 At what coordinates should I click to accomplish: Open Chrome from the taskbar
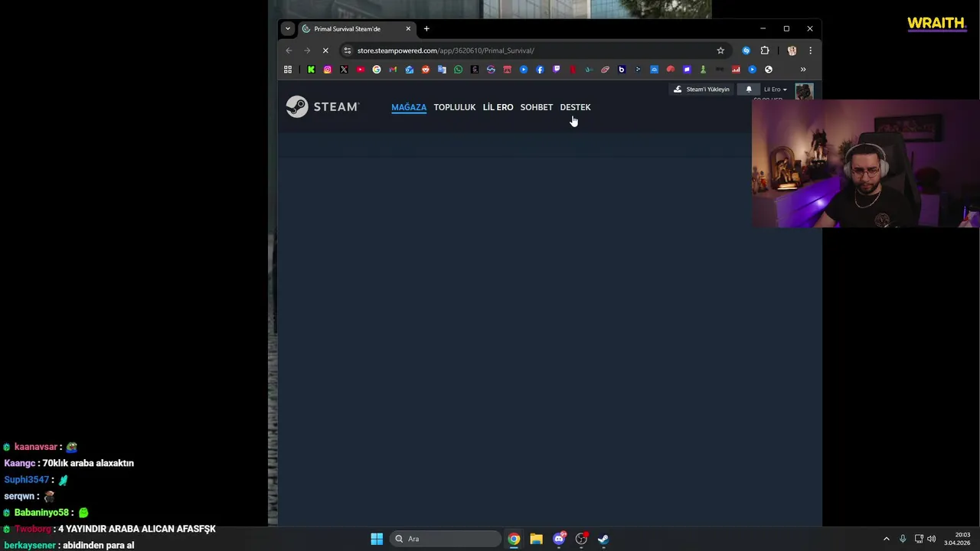pyautogui.click(x=514, y=539)
